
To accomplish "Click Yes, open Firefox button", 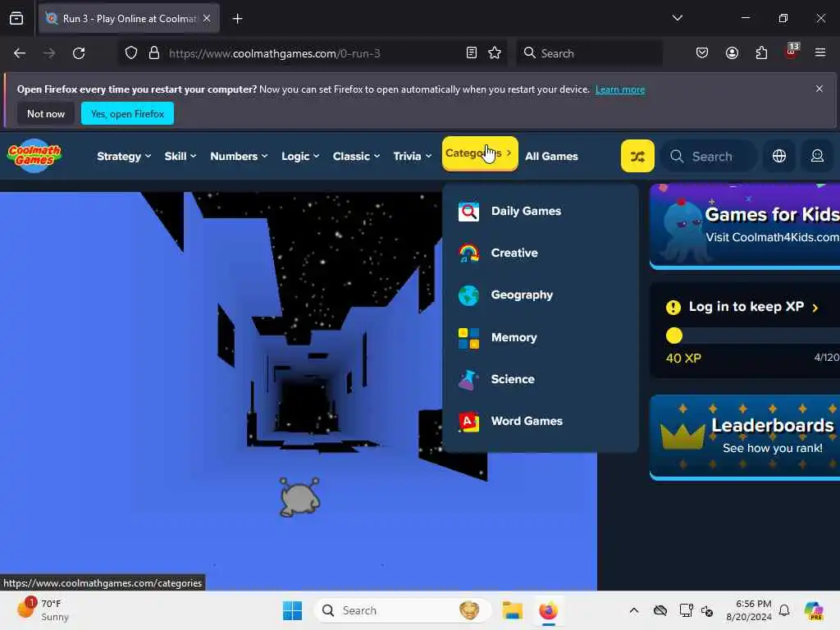I will (127, 113).
